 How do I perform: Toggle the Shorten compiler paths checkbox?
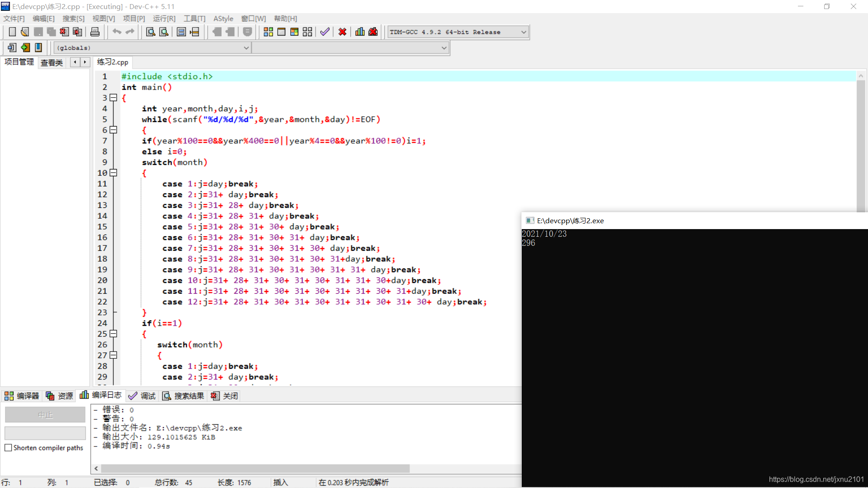tap(8, 448)
